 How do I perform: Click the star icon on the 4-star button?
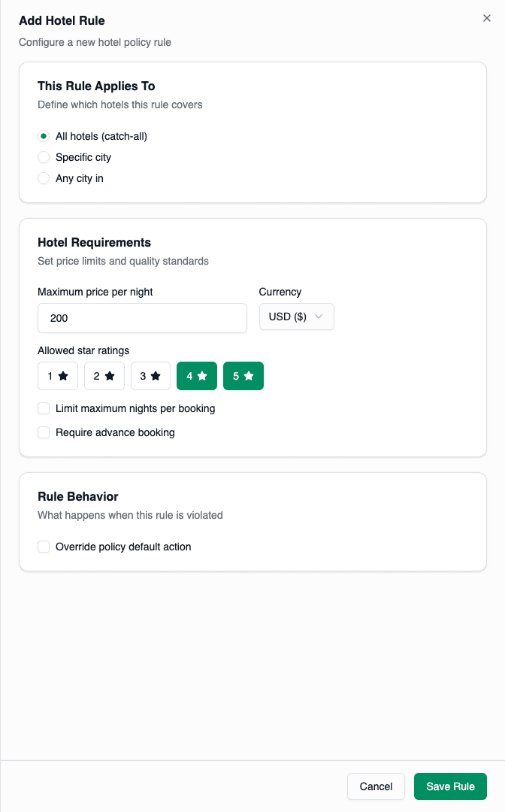pyautogui.click(x=204, y=376)
